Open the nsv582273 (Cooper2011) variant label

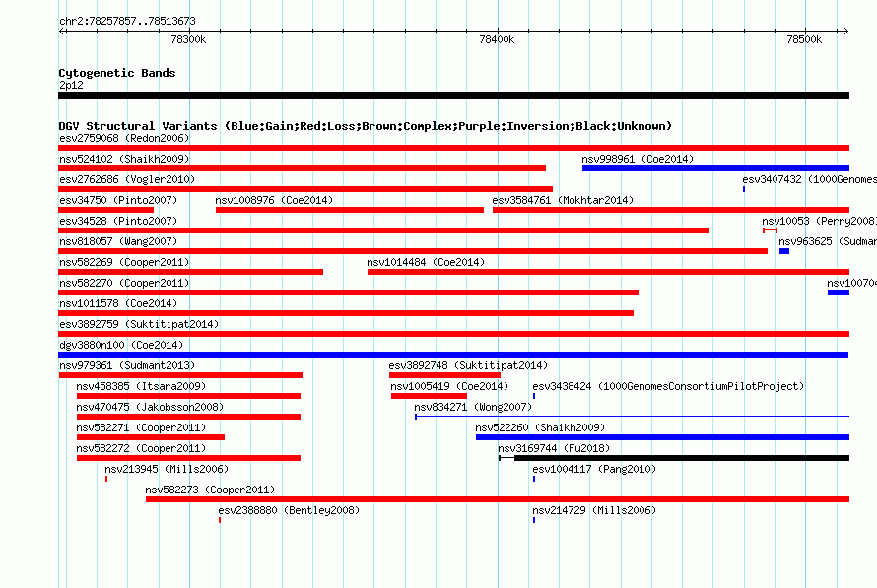coord(210,490)
